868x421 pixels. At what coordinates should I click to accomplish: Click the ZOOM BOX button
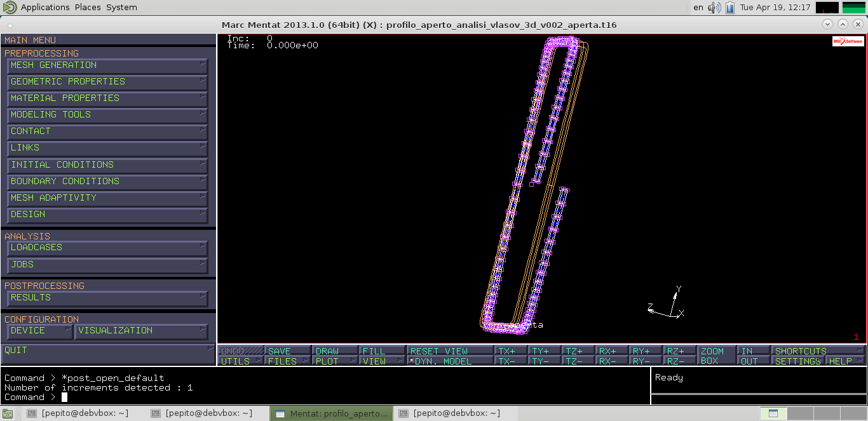click(717, 356)
